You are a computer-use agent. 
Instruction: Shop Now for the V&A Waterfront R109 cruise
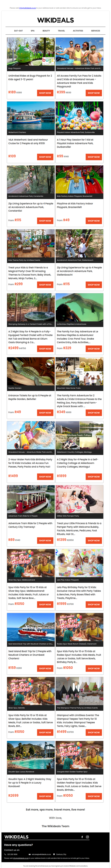(x=45, y=157)
